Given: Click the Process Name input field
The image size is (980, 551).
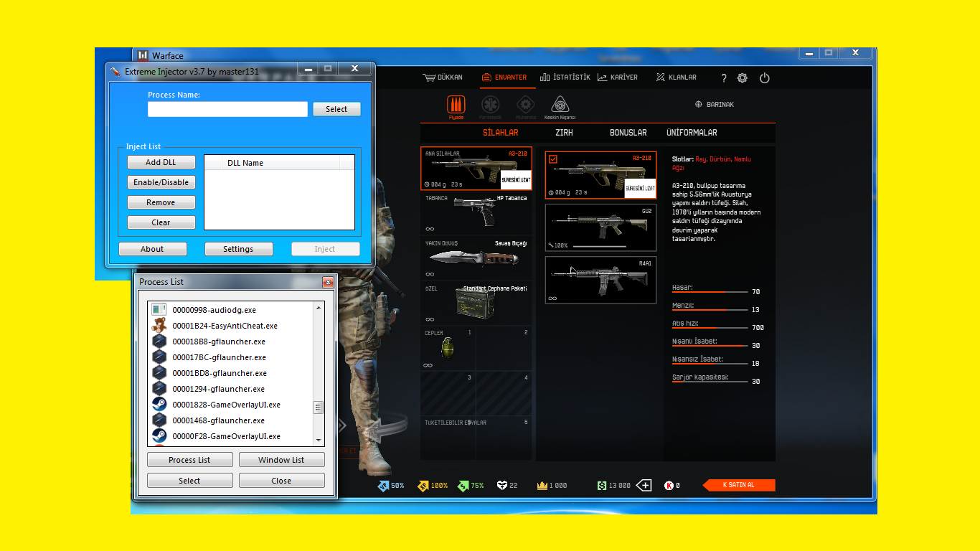Looking at the screenshot, I should click(x=228, y=109).
